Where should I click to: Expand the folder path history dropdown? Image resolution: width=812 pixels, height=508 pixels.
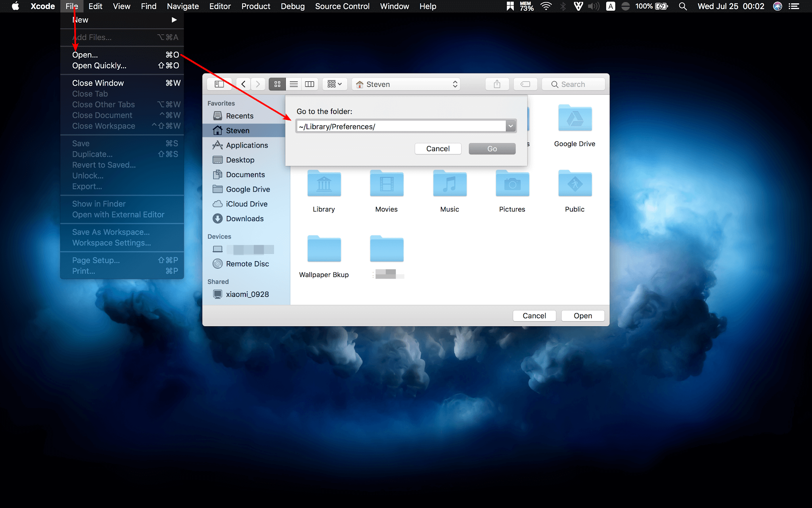click(x=511, y=126)
